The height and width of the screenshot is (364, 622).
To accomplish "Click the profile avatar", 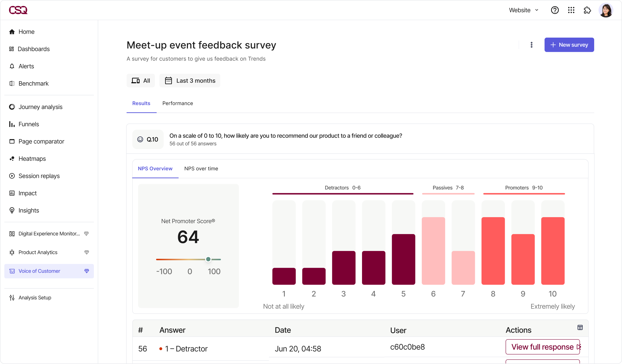I will click(x=606, y=10).
